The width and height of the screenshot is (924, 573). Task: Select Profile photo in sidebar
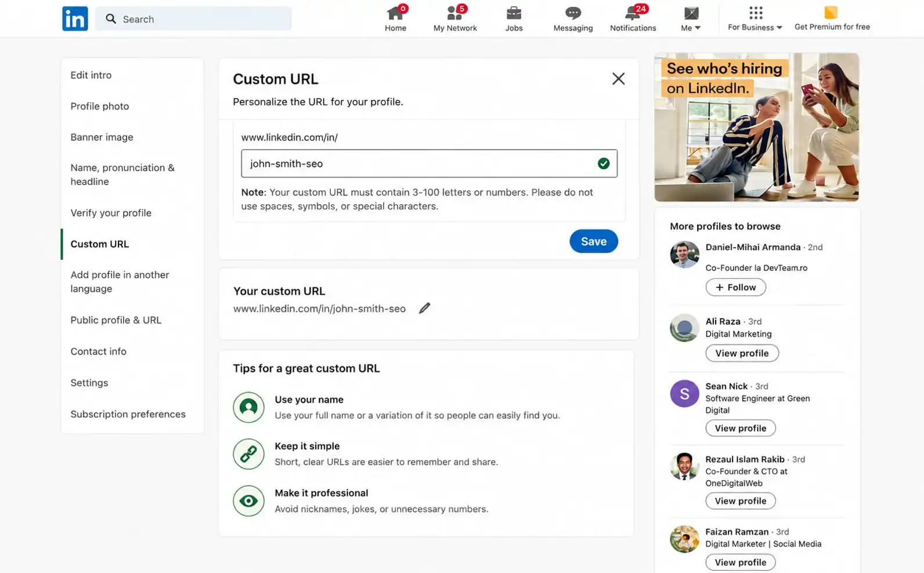pyautogui.click(x=100, y=106)
